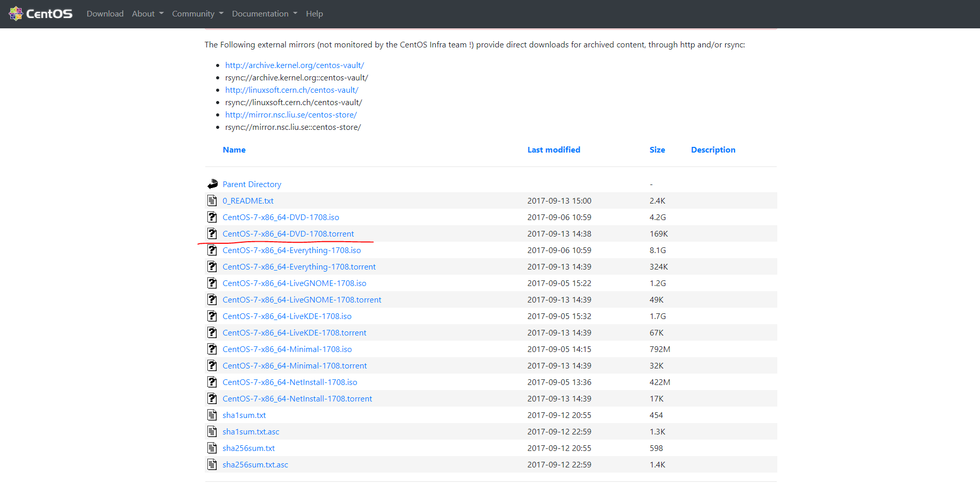Click the Parent Directory back-arrow icon

tap(213, 184)
